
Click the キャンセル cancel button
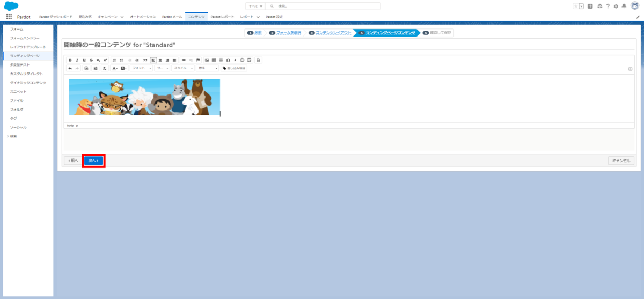(x=621, y=161)
